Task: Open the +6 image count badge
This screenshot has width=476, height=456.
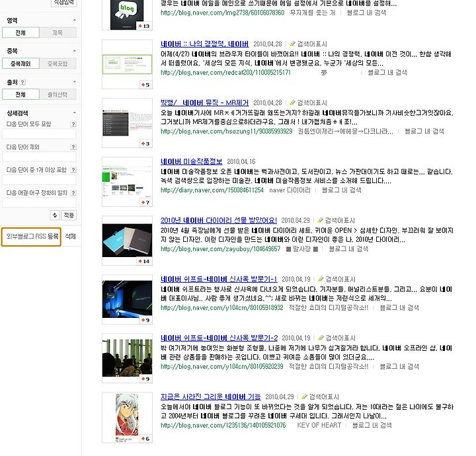Action: tap(145, 439)
